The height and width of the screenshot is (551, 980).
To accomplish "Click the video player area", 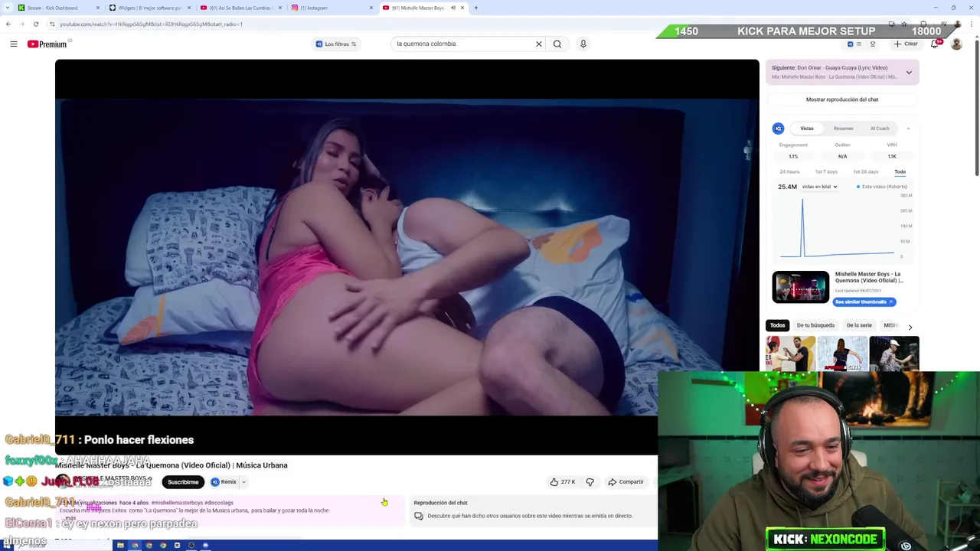I will (407, 257).
